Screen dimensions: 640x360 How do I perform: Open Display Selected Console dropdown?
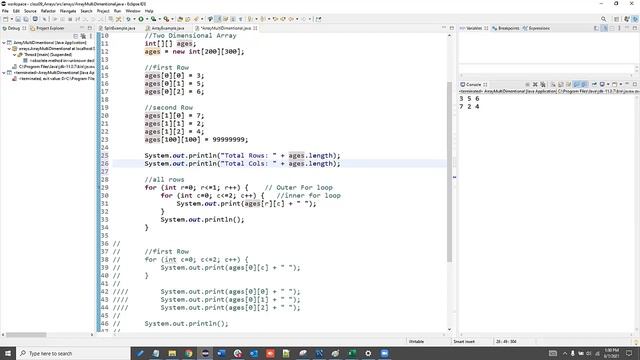click(608, 84)
